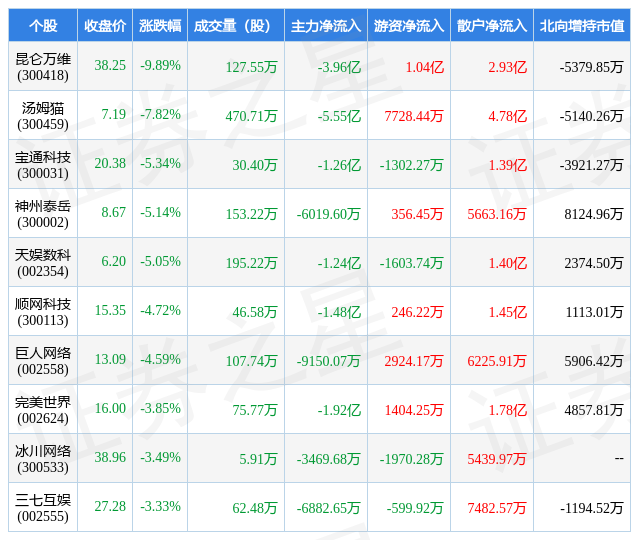The width and height of the screenshot is (631, 540).
Task: Click hot money inflow 1.04亿
Action: click(x=425, y=67)
